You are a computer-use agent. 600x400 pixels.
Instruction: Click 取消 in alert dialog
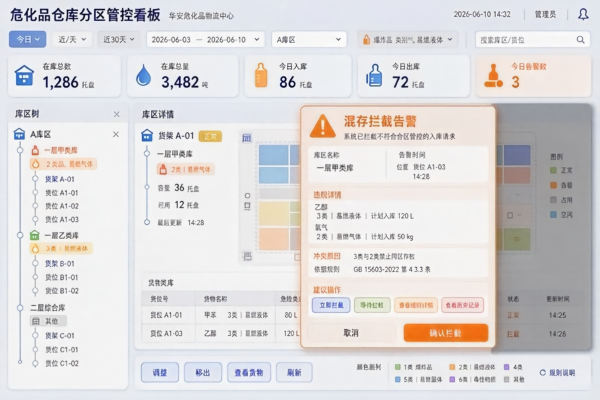[351, 333]
